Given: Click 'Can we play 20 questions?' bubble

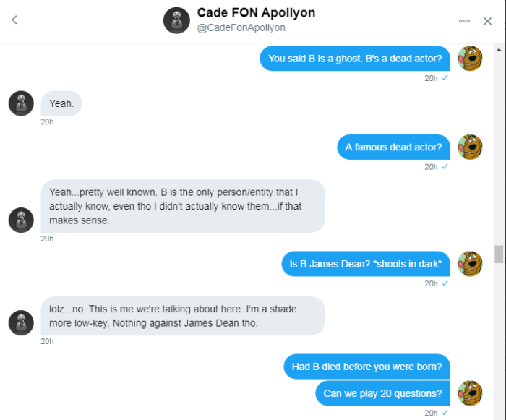Looking at the screenshot, I should click(x=382, y=393).
